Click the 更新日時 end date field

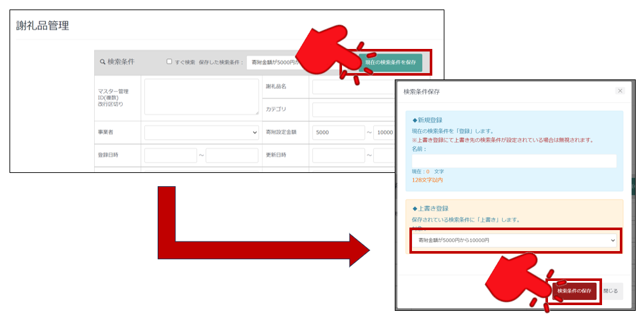coord(384,155)
